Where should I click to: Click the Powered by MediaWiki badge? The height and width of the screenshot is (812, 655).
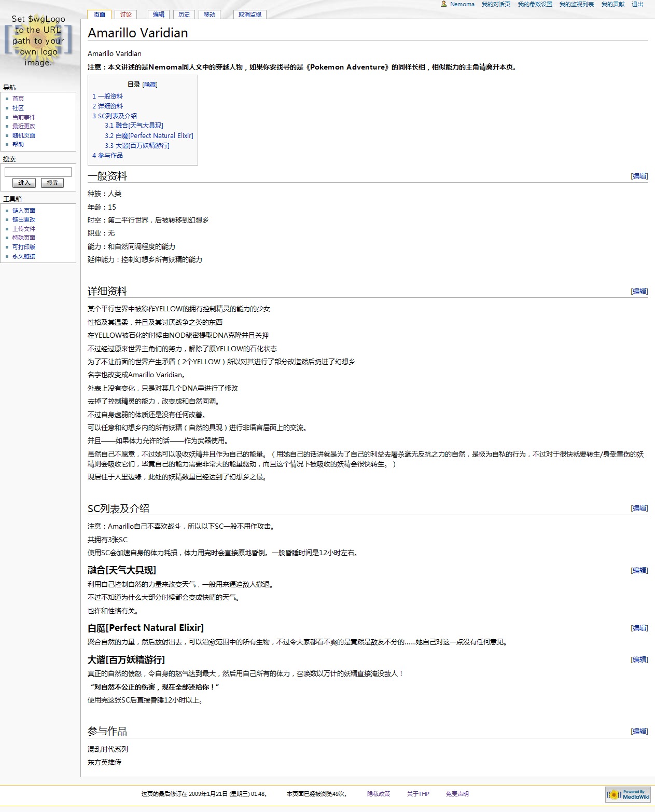coord(628,794)
